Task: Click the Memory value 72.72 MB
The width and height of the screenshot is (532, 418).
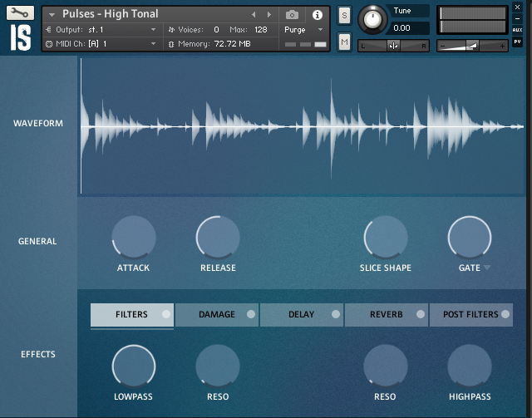Action: click(x=233, y=44)
